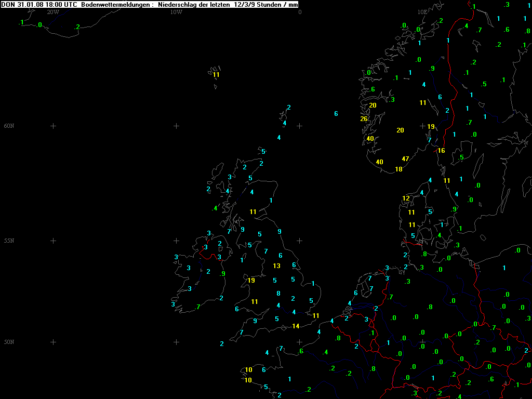Screen dimensions: 532x399
Task: Click the yellow 13 value in northern England
Action: (276, 266)
